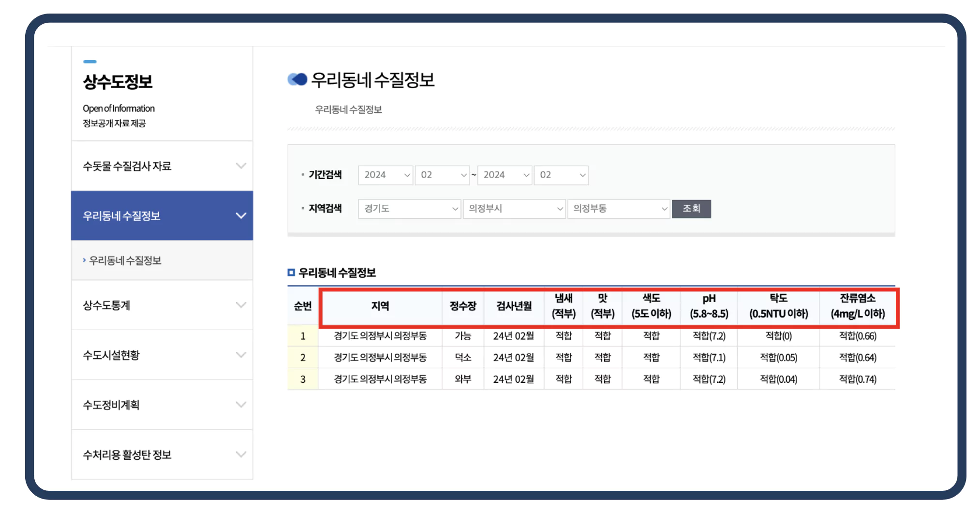Click the chevron beside 수도정비계획

tap(241, 405)
